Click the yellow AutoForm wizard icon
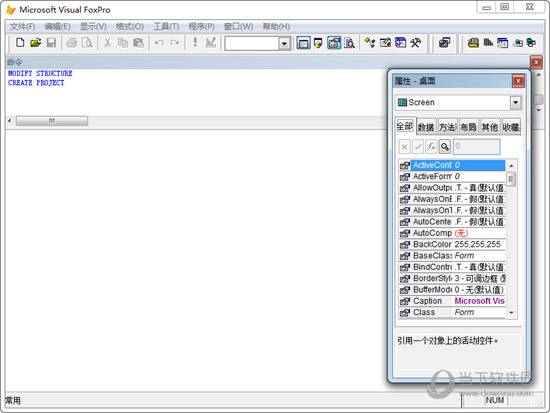 (x=473, y=43)
